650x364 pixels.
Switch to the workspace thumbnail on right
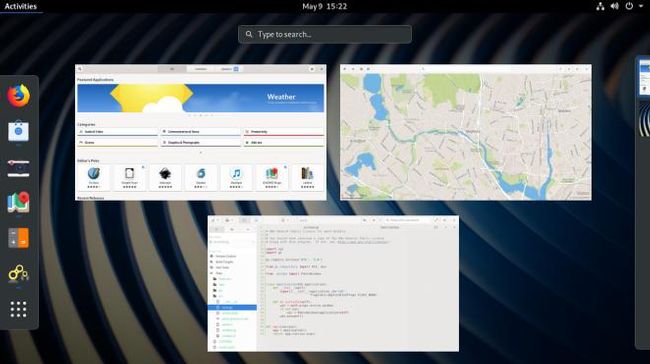click(x=644, y=78)
